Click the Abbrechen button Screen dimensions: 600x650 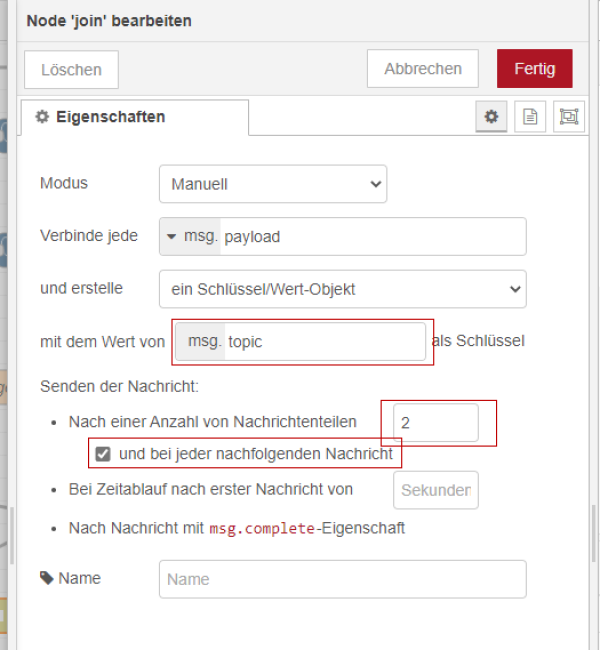(x=423, y=69)
